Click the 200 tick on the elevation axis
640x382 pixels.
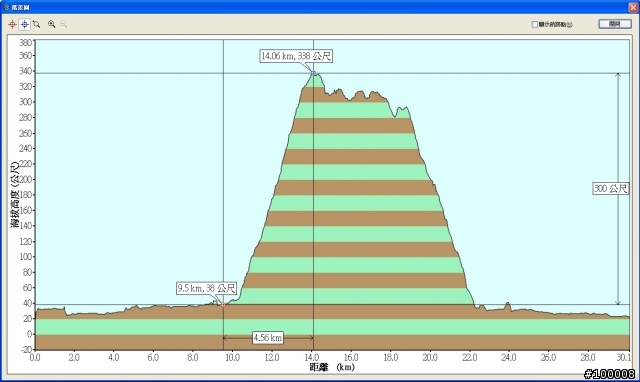pyautogui.click(x=26, y=180)
